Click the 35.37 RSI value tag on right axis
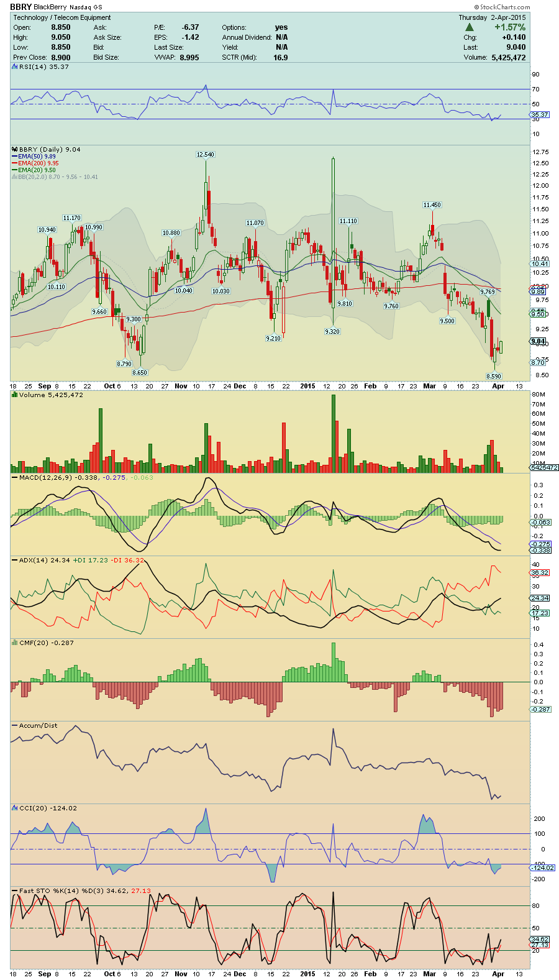559x980 pixels. [539, 115]
